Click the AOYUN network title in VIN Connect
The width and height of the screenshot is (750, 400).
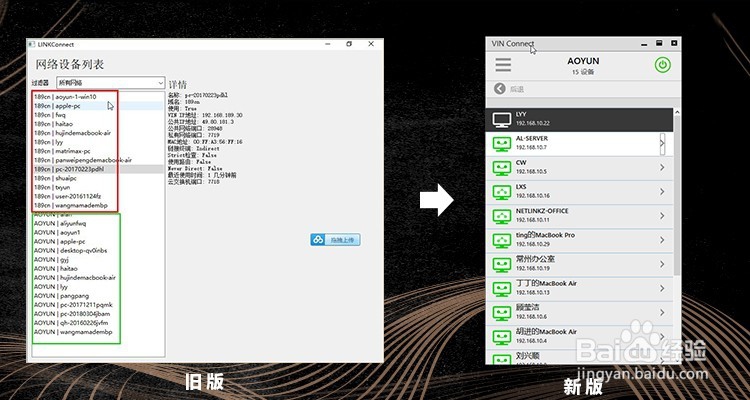(583, 61)
